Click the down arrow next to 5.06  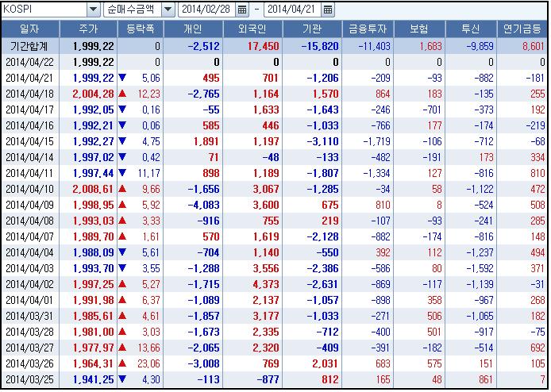tap(122, 78)
